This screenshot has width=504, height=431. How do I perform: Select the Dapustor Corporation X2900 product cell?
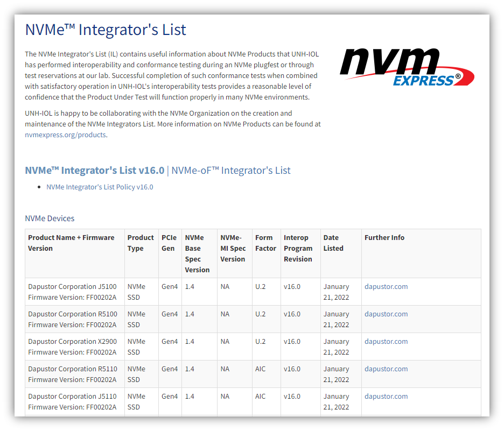click(75, 347)
